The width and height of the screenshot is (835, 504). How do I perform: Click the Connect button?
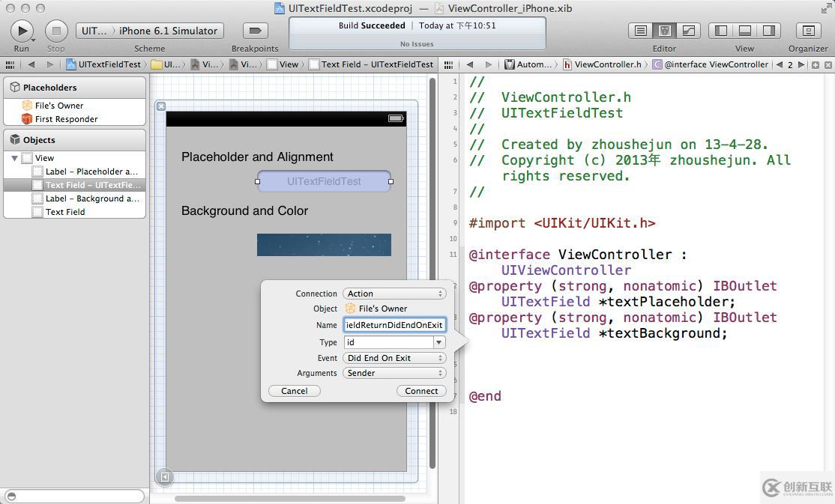[x=421, y=391]
